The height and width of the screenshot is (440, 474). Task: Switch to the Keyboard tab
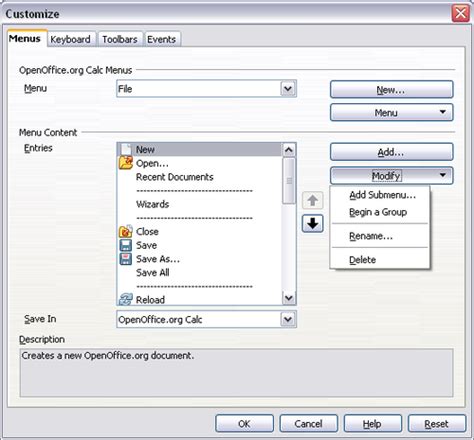(70, 39)
